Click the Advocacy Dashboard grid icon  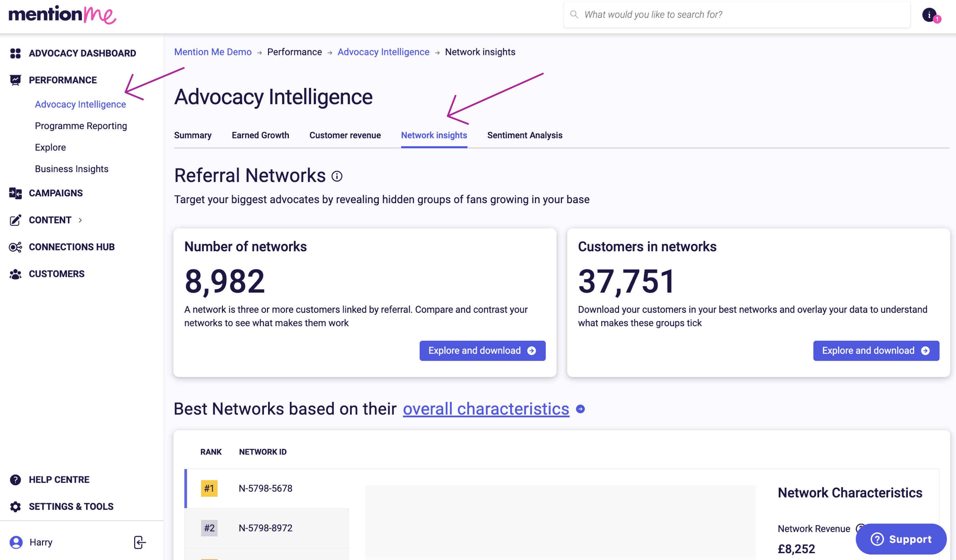point(15,54)
